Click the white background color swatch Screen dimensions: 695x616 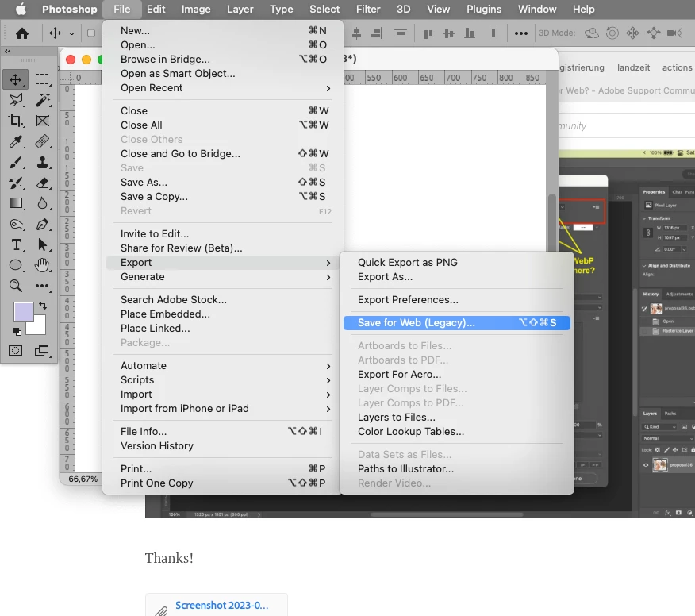coord(39,327)
